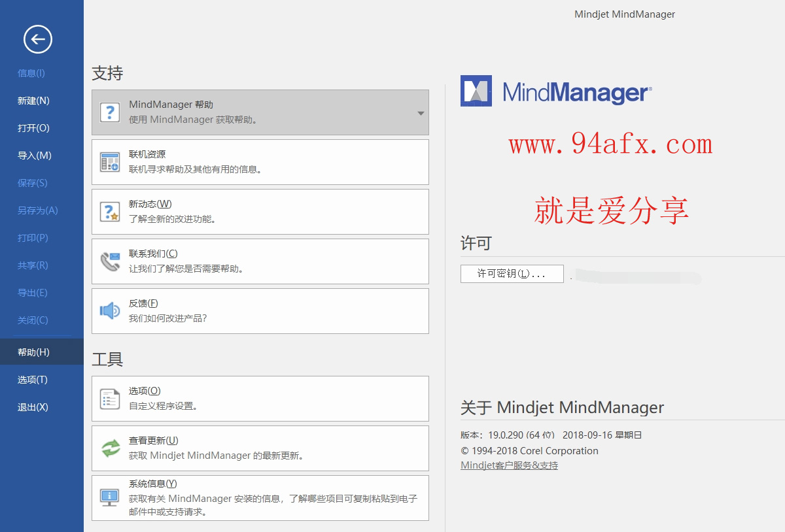
Task: Choose 导出(E) from the sidebar
Action: tap(33, 293)
